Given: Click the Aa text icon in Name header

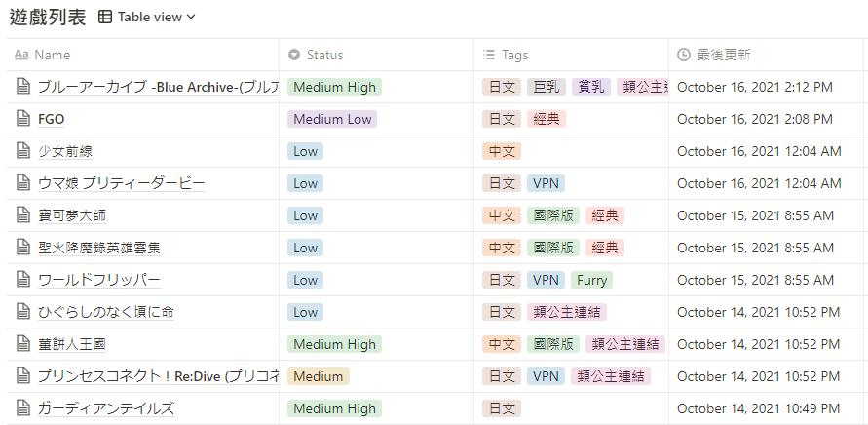Looking at the screenshot, I should click(21, 55).
